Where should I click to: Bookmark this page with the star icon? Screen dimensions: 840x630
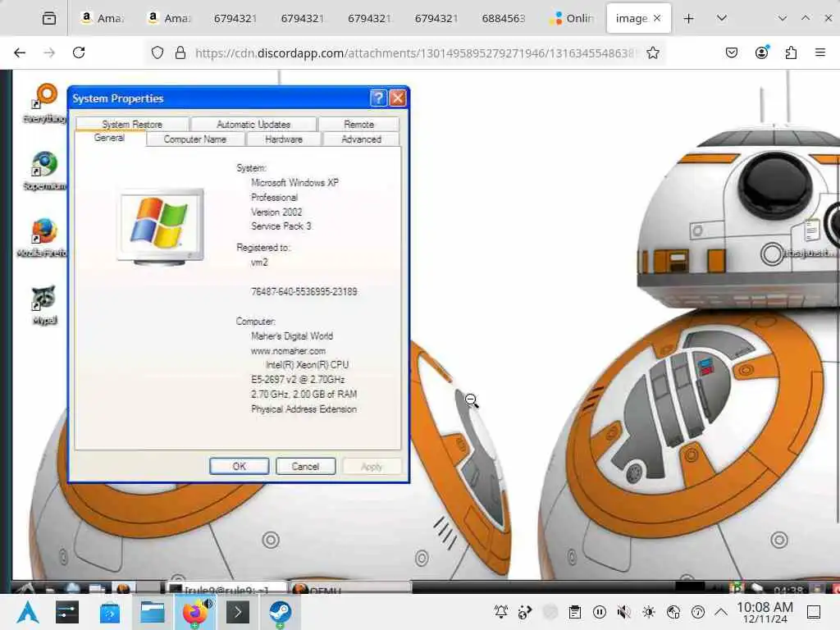[x=652, y=52]
